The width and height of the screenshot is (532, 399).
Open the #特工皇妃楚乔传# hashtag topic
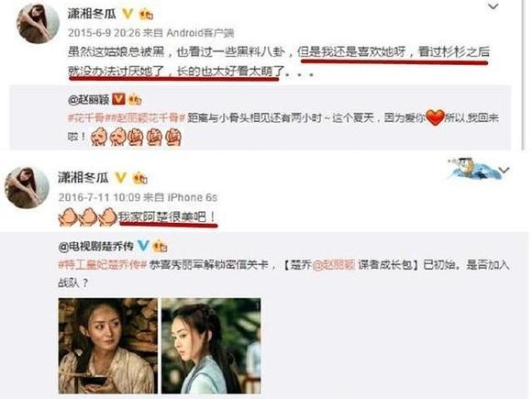click(x=103, y=265)
